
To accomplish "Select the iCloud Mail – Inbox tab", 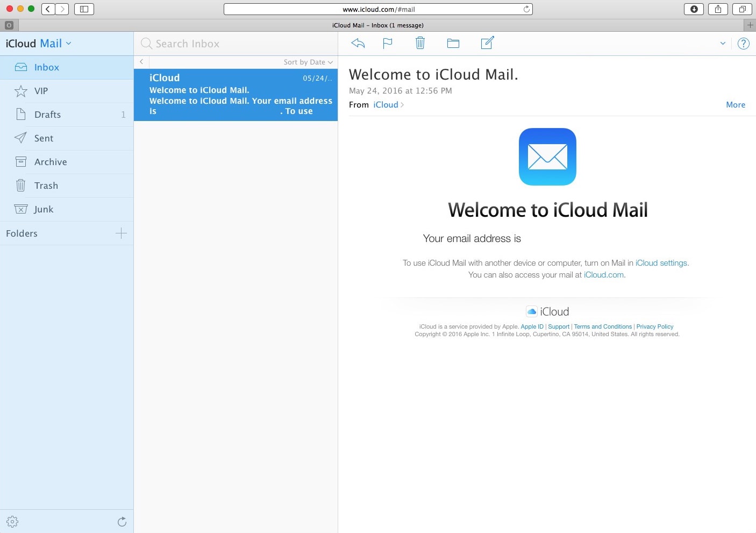I will coord(378,25).
